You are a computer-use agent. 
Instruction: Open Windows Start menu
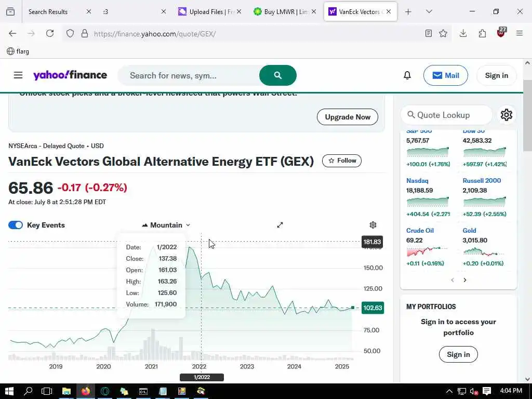tap(9, 391)
